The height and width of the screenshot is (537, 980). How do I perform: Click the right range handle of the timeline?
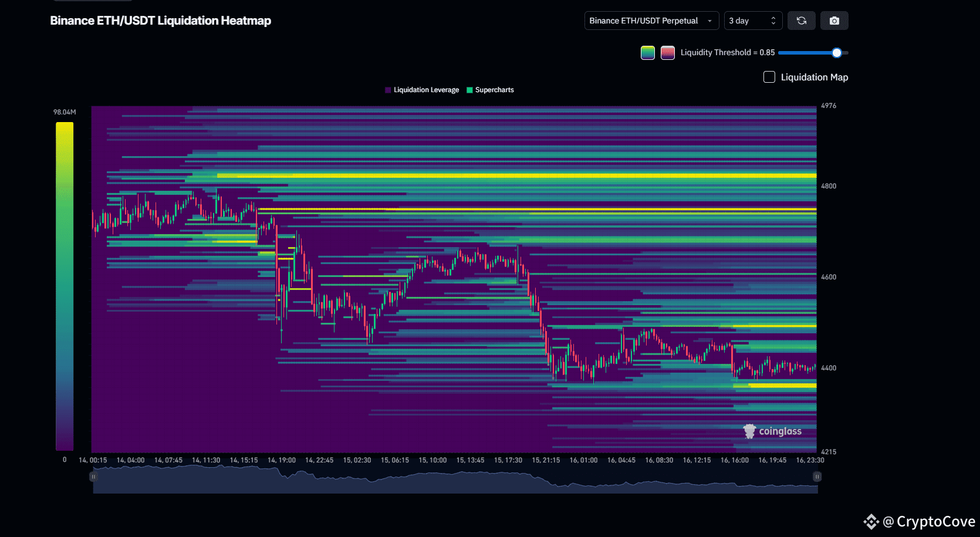pyautogui.click(x=817, y=477)
